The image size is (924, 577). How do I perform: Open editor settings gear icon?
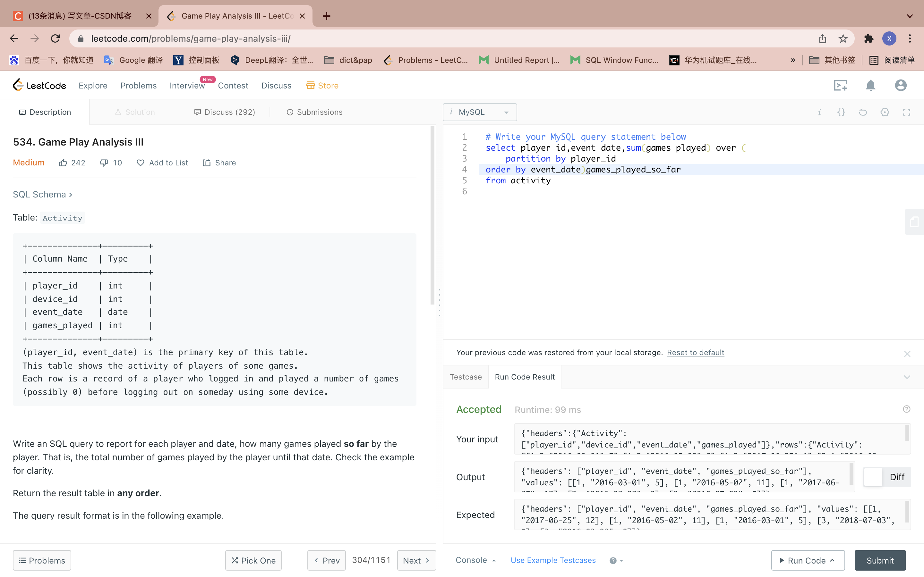tap(885, 112)
